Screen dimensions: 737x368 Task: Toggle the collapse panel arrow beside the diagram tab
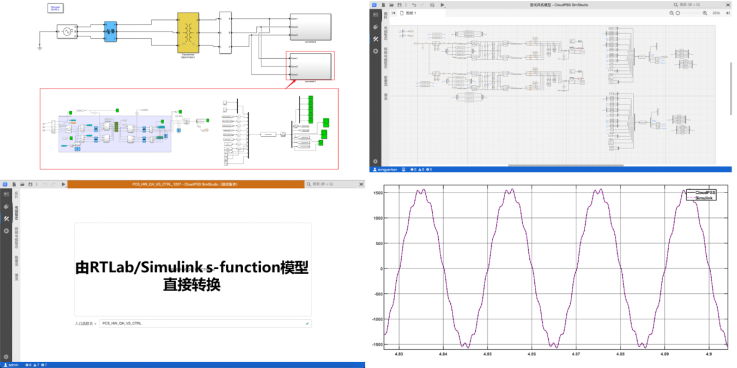point(393,13)
